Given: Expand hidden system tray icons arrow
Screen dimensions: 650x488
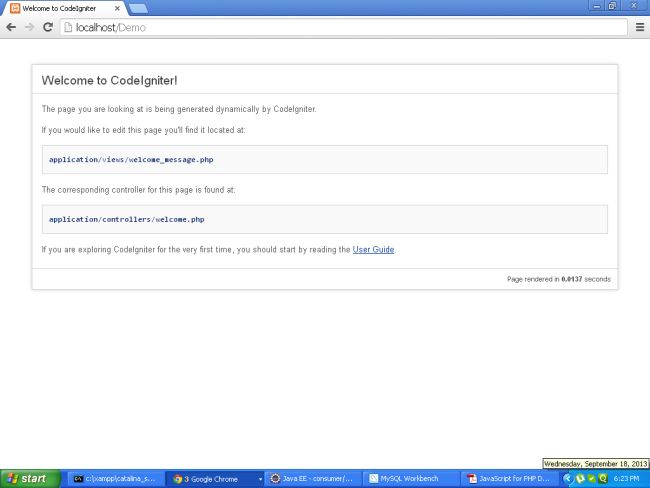Looking at the screenshot, I should (567, 479).
